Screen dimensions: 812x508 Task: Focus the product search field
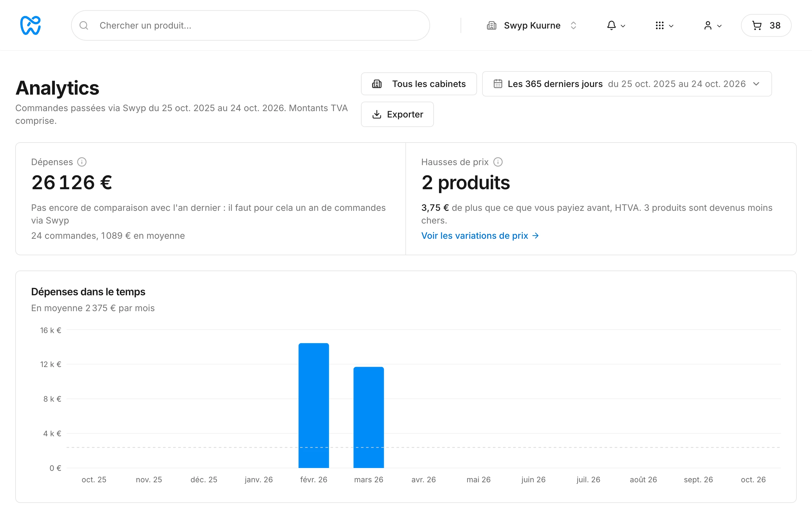(250, 25)
